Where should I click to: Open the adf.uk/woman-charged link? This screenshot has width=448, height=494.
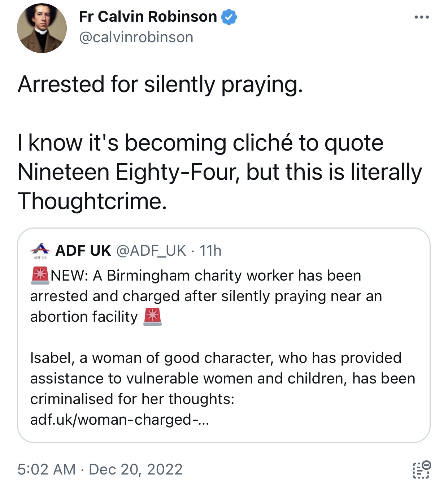(x=119, y=420)
